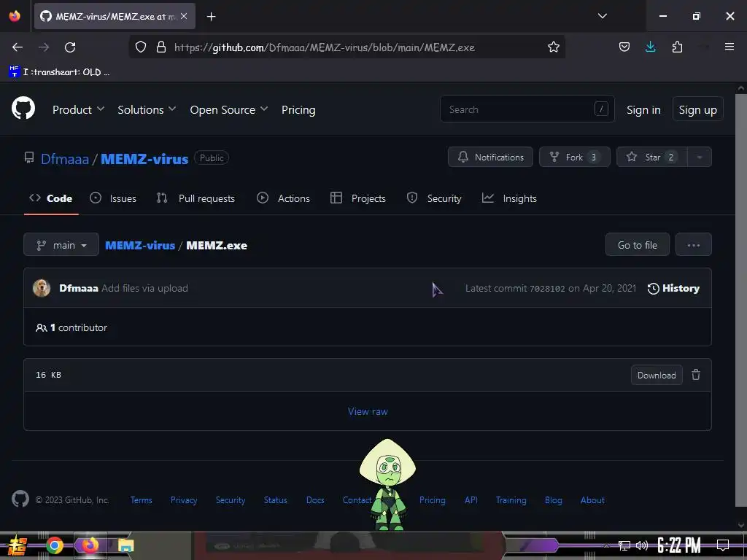Open the extensions puzzle icon

point(677,47)
